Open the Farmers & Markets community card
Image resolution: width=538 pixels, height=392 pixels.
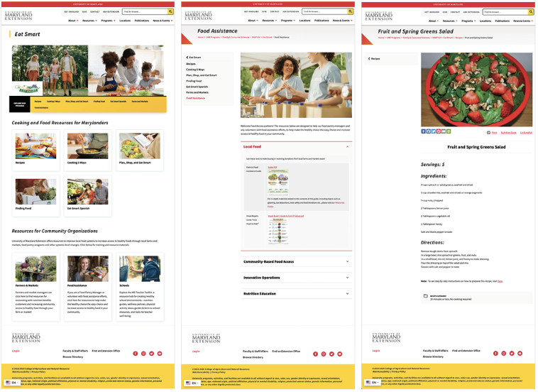point(35,288)
